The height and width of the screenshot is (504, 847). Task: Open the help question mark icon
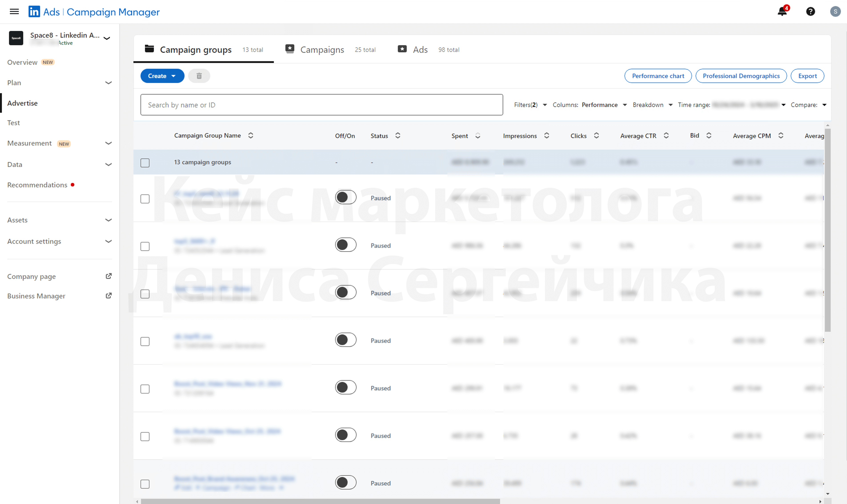pos(810,12)
